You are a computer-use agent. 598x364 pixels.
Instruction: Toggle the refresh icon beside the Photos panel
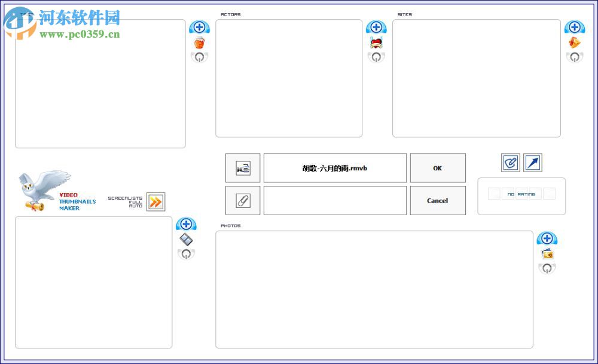click(x=547, y=268)
